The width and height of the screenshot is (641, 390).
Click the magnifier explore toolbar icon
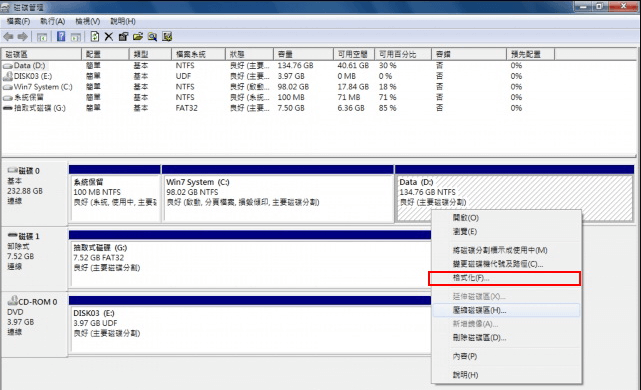[x=152, y=37]
